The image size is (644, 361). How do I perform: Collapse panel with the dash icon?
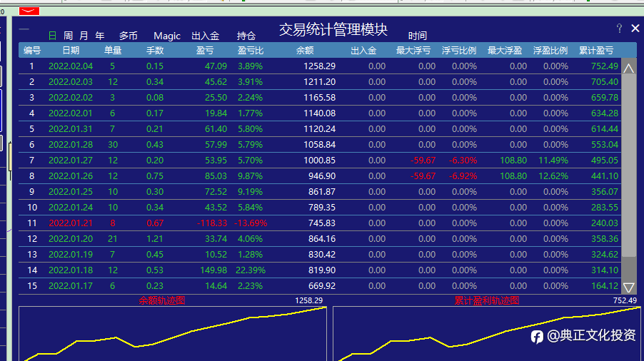coord(24,29)
